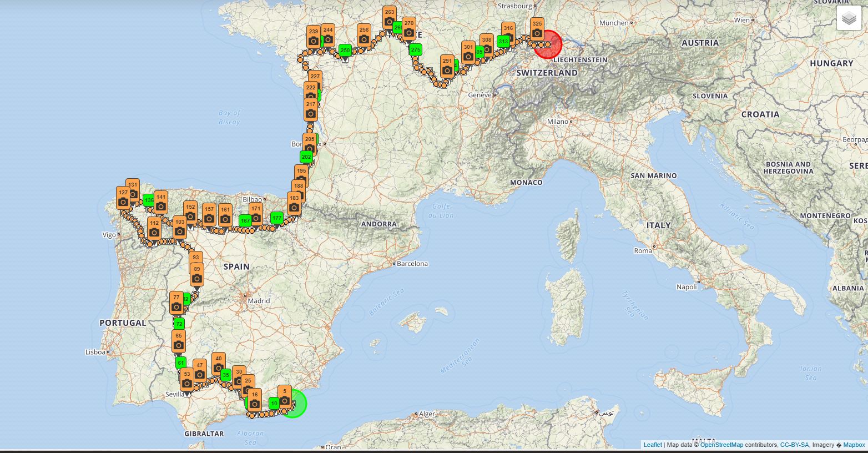This screenshot has width=868, height=453.
Task: Open the map layers control
Action: tap(849, 19)
